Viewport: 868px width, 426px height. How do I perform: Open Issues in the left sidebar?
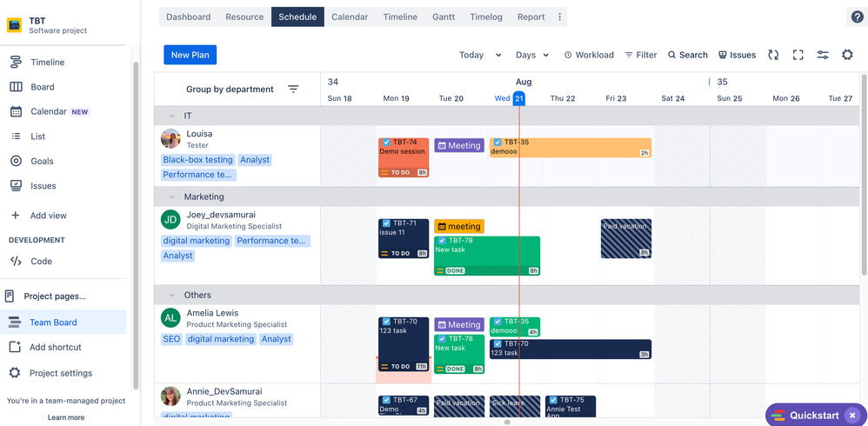[x=43, y=186]
